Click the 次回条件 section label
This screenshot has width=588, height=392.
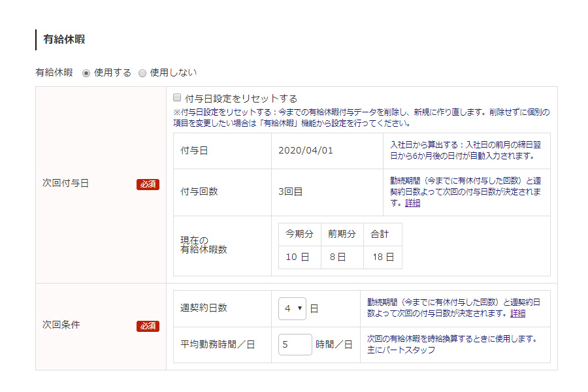(x=61, y=325)
